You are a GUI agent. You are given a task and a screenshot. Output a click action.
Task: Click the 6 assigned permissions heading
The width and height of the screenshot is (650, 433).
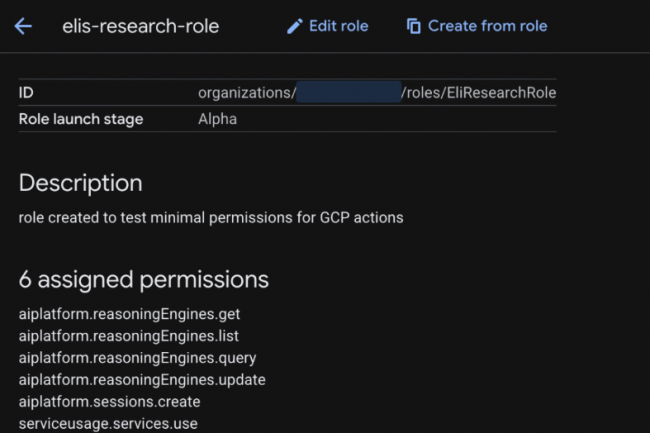click(x=143, y=278)
